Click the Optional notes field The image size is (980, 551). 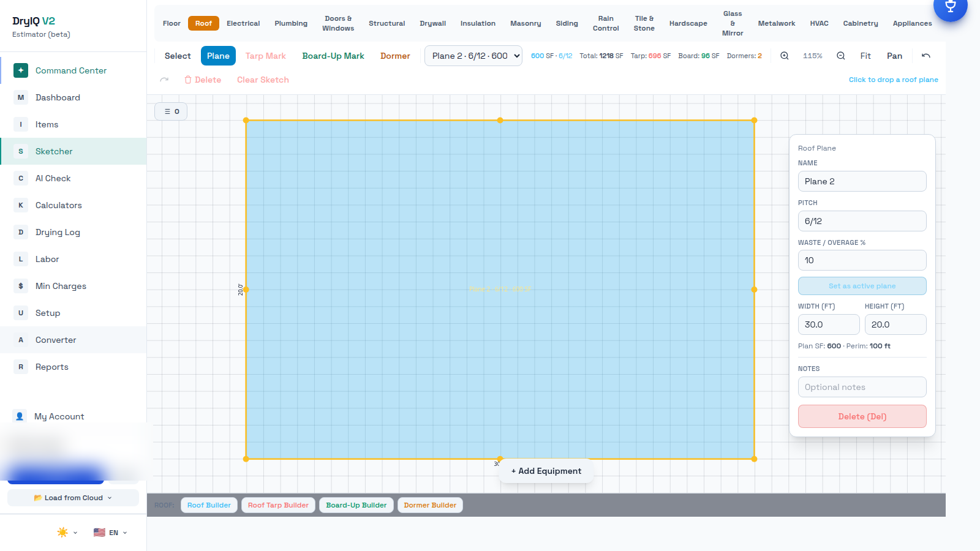(862, 387)
